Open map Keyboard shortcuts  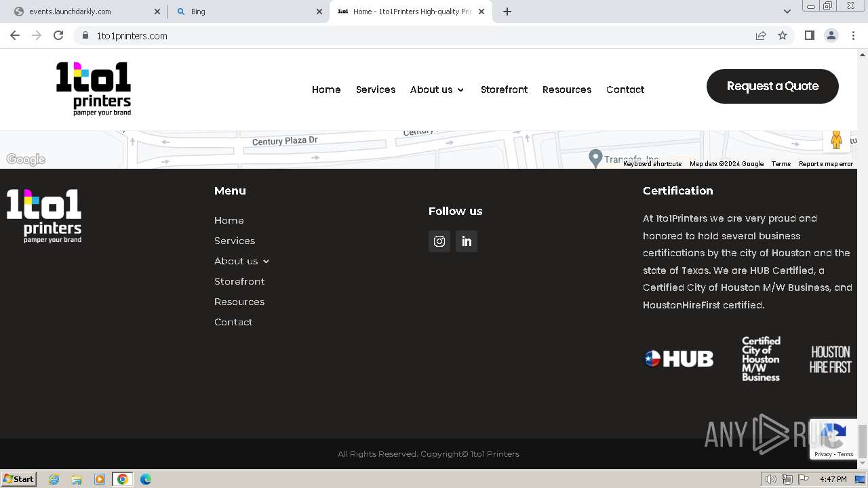(x=652, y=164)
